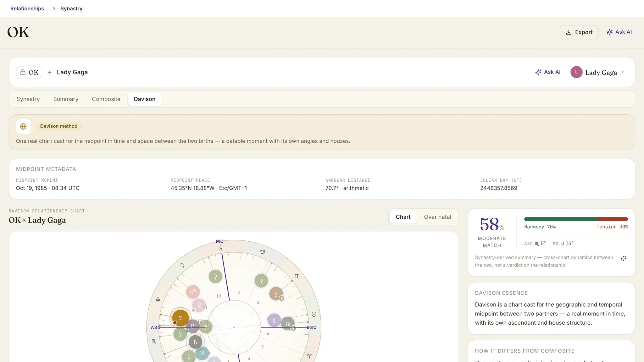Click the Lady Gaga avatar circle
Viewport: 644px width, 362px height.
pyautogui.click(x=576, y=72)
